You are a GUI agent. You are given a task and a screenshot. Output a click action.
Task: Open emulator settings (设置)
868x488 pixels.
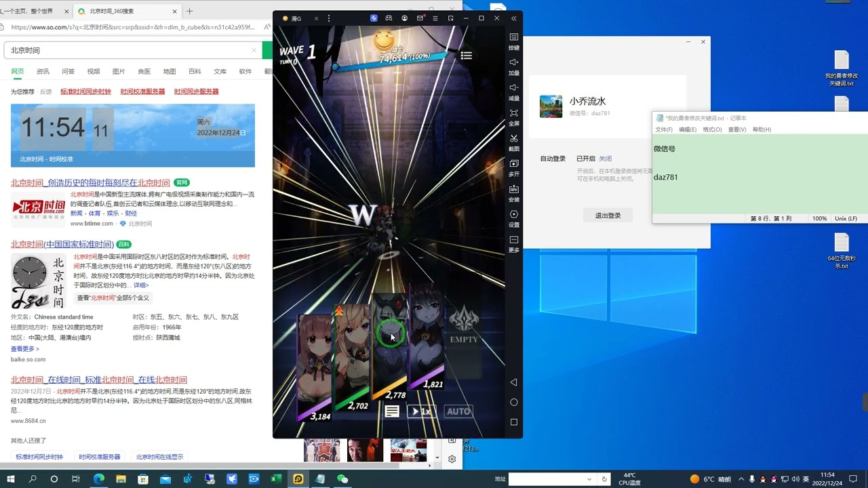[x=514, y=214]
